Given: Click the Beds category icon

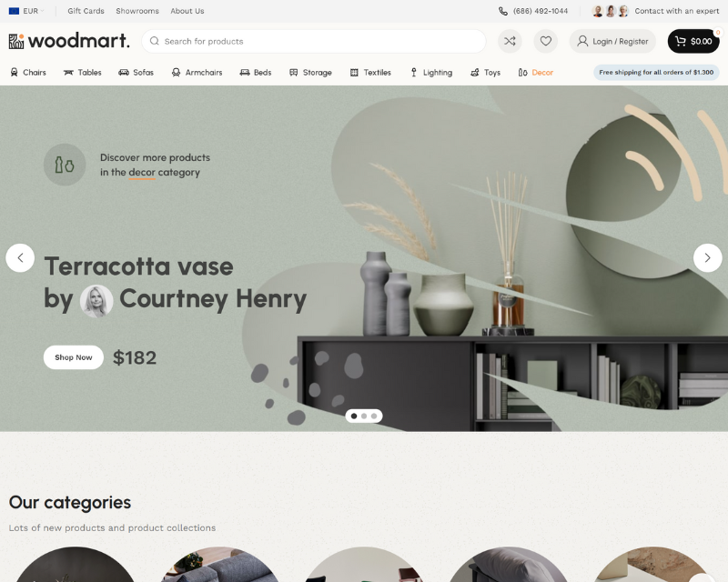Looking at the screenshot, I should (x=245, y=73).
